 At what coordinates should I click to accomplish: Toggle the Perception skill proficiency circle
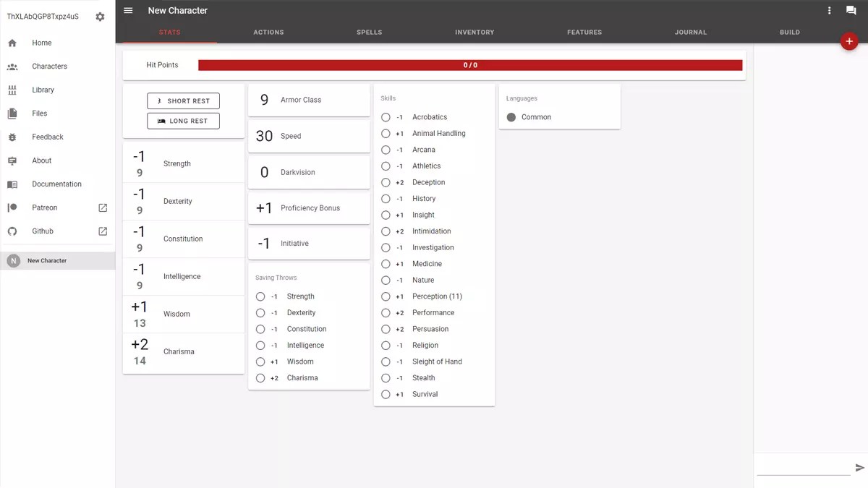tap(386, 296)
